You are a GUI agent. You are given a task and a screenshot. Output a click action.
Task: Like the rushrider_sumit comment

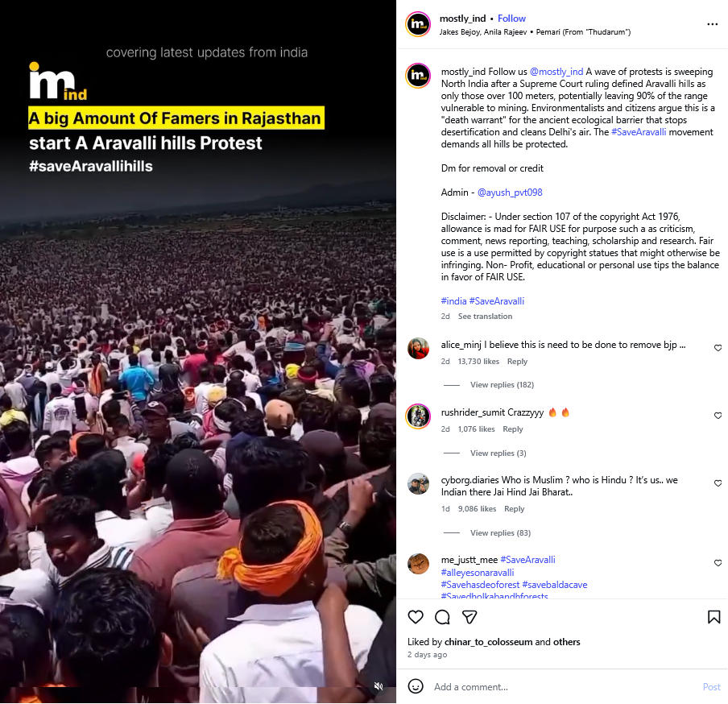718,416
